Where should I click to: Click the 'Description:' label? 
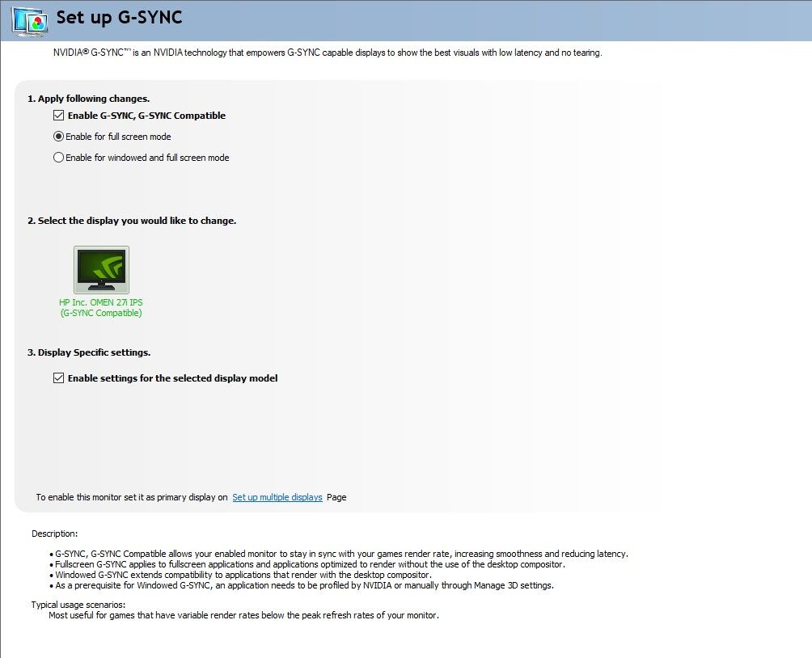coord(54,534)
